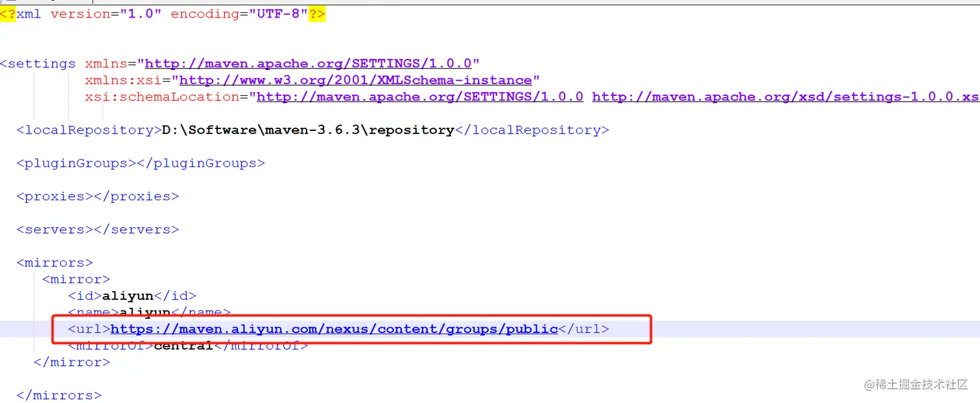Click the xsi:schemaLocation attribute name
This screenshot has width=980, height=403.
162,97
